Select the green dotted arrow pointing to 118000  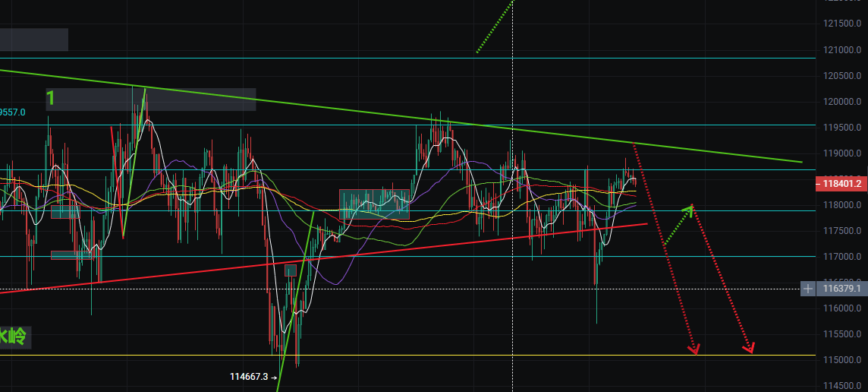click(679, 224)
